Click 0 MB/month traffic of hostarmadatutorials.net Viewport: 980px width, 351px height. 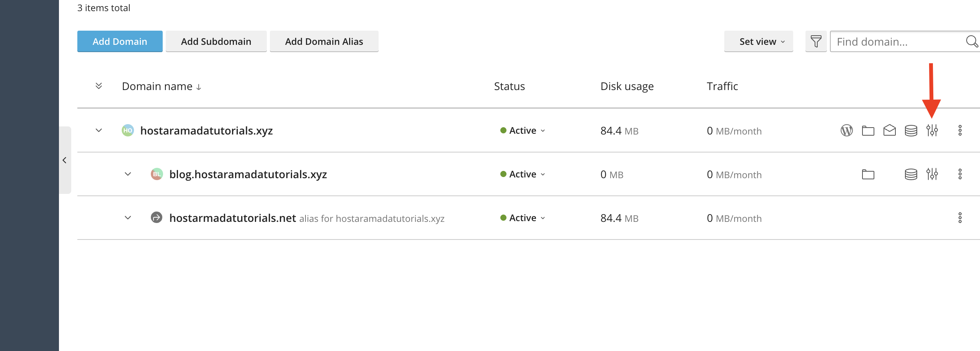(734, 218)
